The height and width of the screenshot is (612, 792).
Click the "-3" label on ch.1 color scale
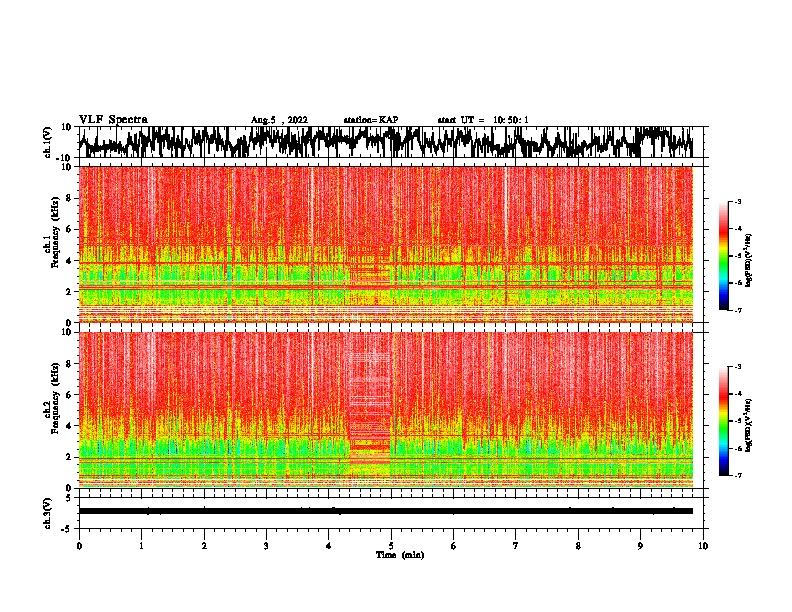pos(738,201)
